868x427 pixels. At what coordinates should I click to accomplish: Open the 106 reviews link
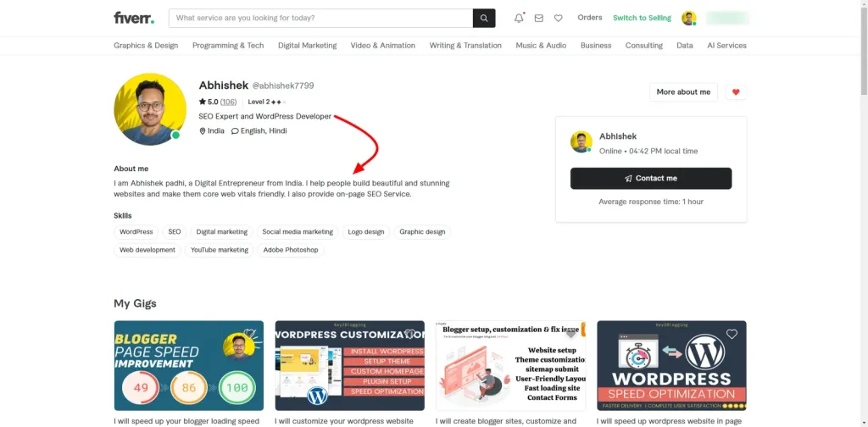(228, 102)
